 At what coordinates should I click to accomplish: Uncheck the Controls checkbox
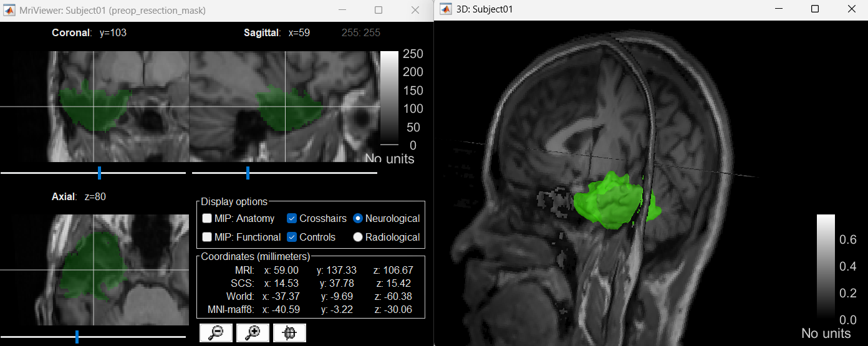click(292, 238)
